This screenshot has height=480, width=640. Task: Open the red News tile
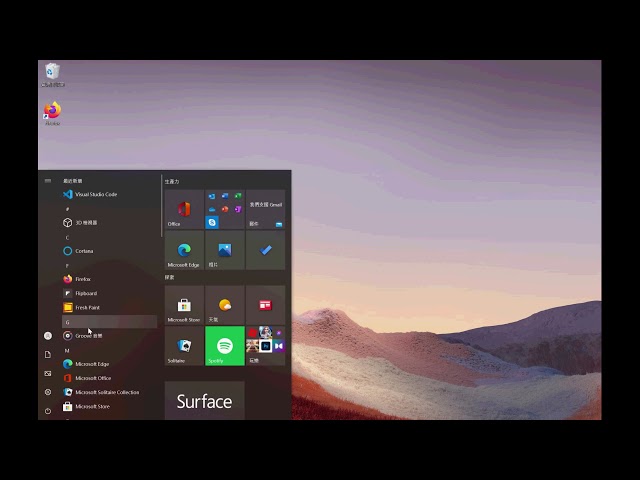tap(265, 305)
